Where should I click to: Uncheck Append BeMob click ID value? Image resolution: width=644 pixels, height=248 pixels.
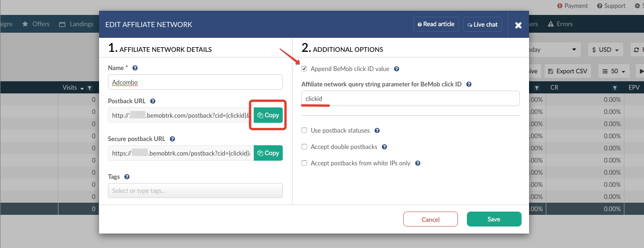pyautogui.click(x=304, y=69)
